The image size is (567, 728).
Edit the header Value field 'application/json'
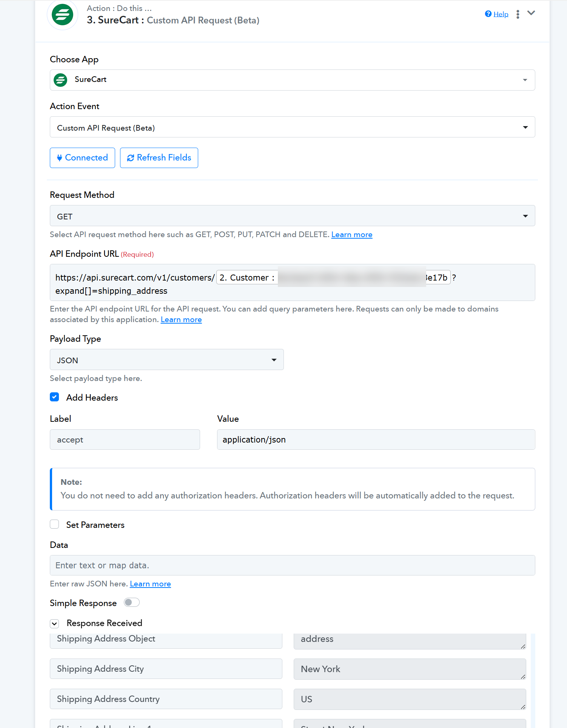click(x=376, y=440)
